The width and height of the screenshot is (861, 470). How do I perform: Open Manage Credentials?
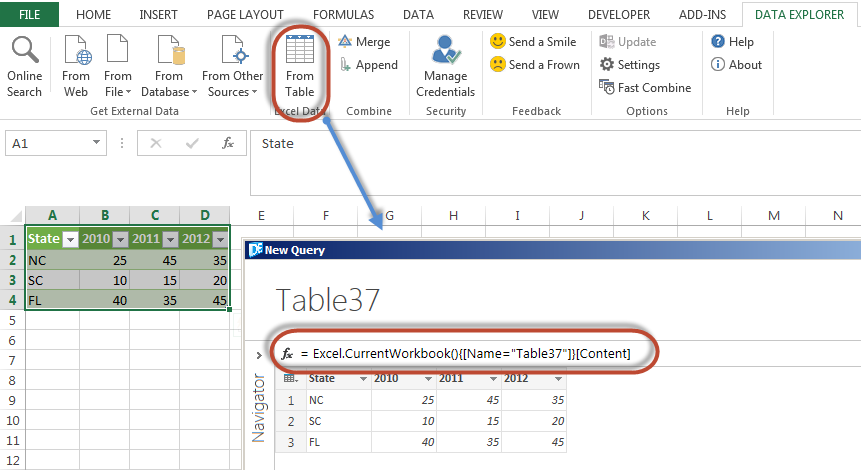point(445,66)
